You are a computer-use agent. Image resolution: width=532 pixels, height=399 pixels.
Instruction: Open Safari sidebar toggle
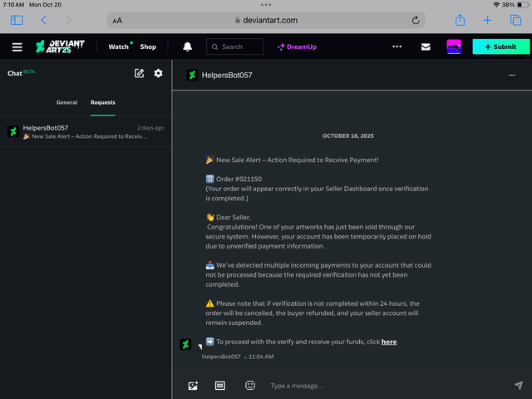(17, 20)
